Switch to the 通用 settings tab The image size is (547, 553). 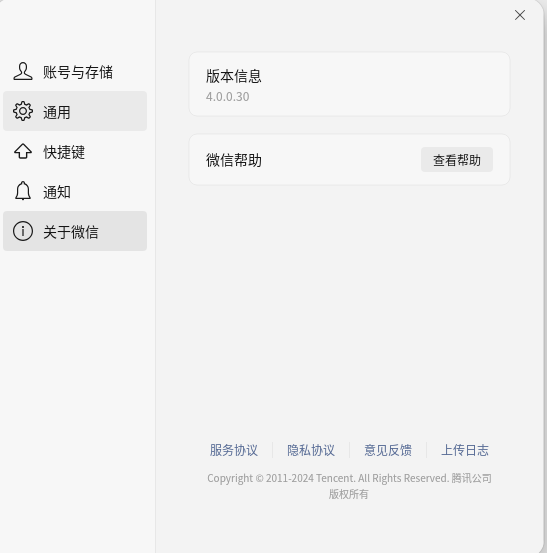(x=75, y=111)
